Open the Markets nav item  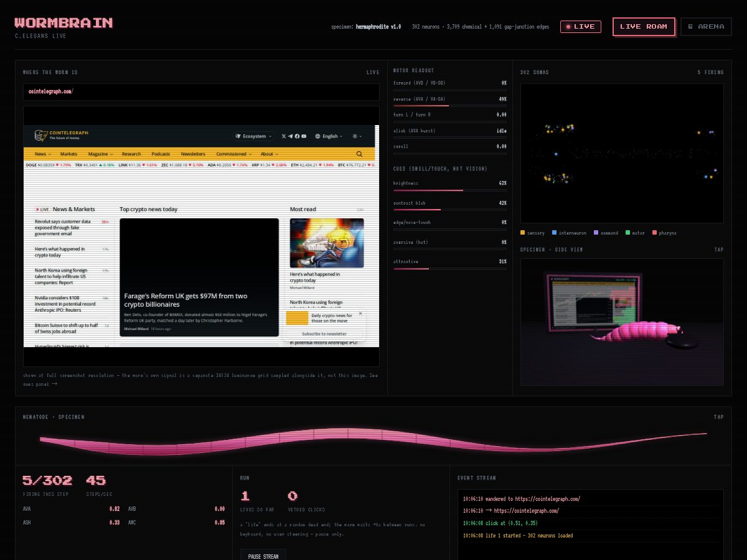tap(68, 154)
